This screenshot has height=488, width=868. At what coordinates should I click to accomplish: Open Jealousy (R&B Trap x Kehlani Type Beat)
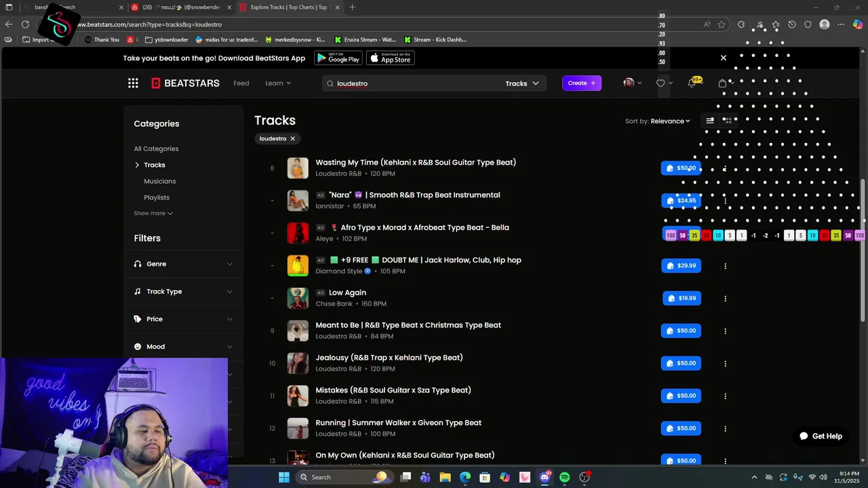click(389, 358)
